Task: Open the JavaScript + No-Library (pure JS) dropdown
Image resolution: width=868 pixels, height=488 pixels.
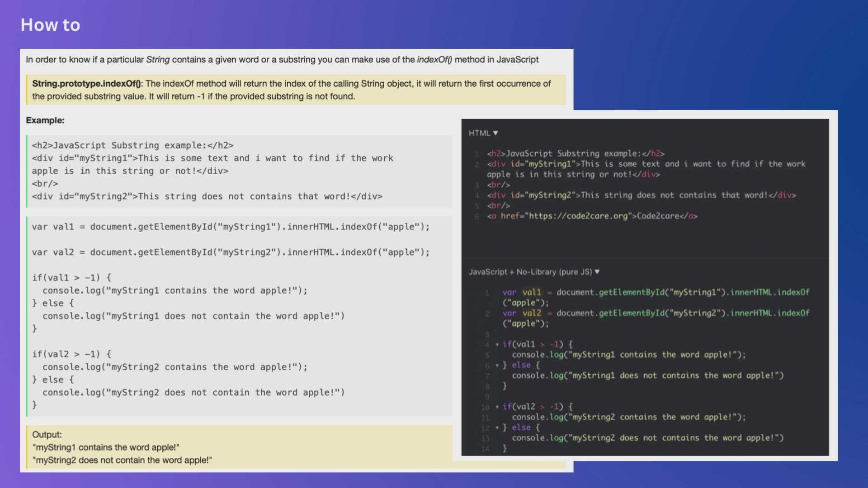Action: (534, 272)
